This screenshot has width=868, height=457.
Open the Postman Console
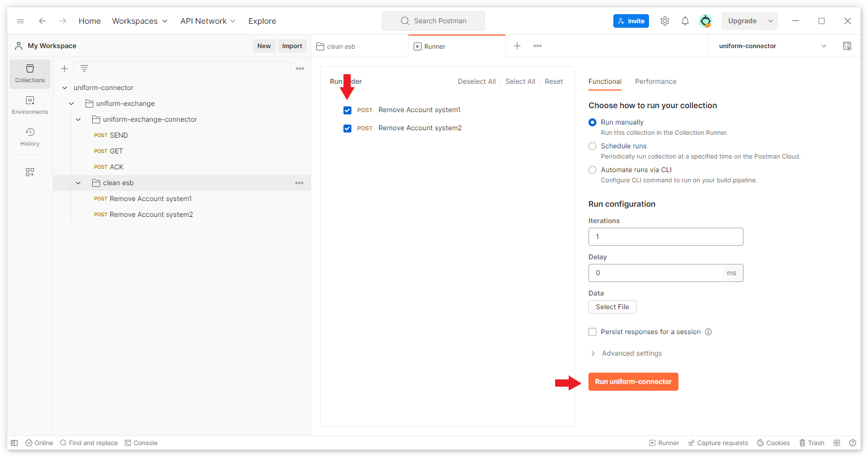point(141,442)
